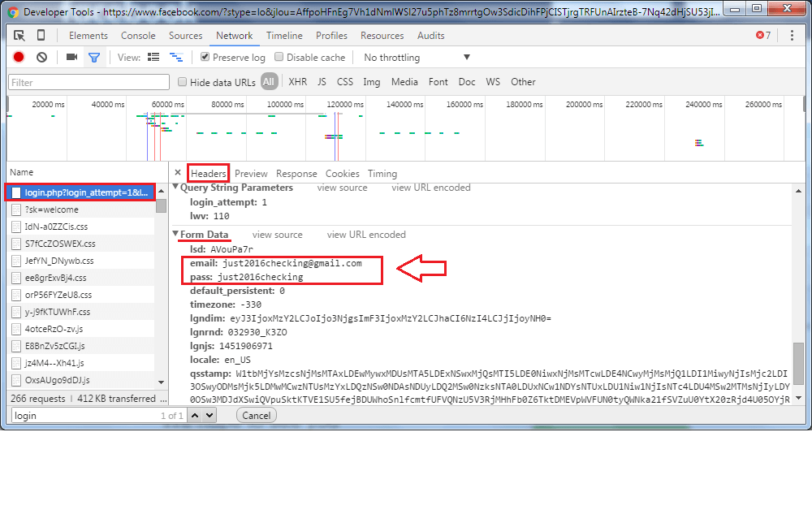812x514 pixels.
Task: Toggle device mode phone icon
Action: pos(41,35)
